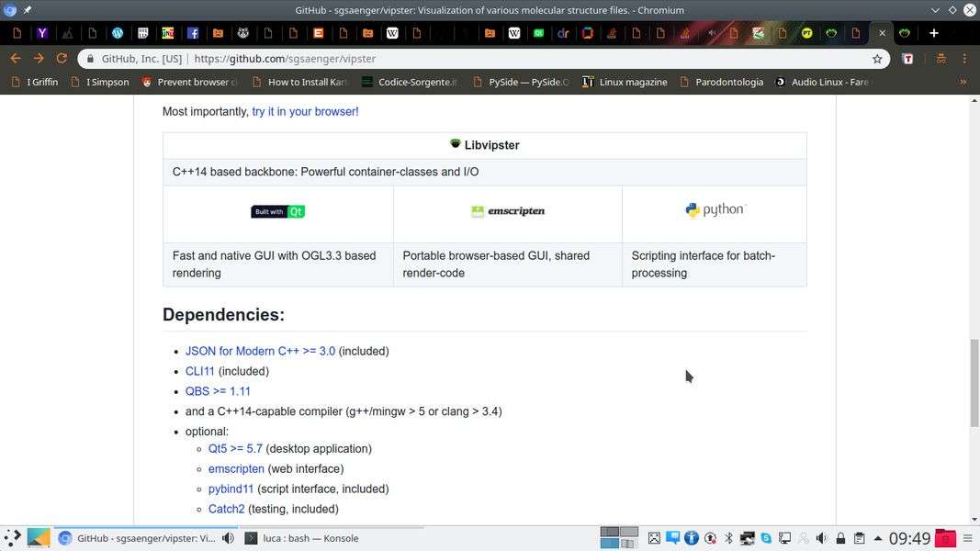
Task: Open the CLI11 dependency link
Action: pos(200,371)
